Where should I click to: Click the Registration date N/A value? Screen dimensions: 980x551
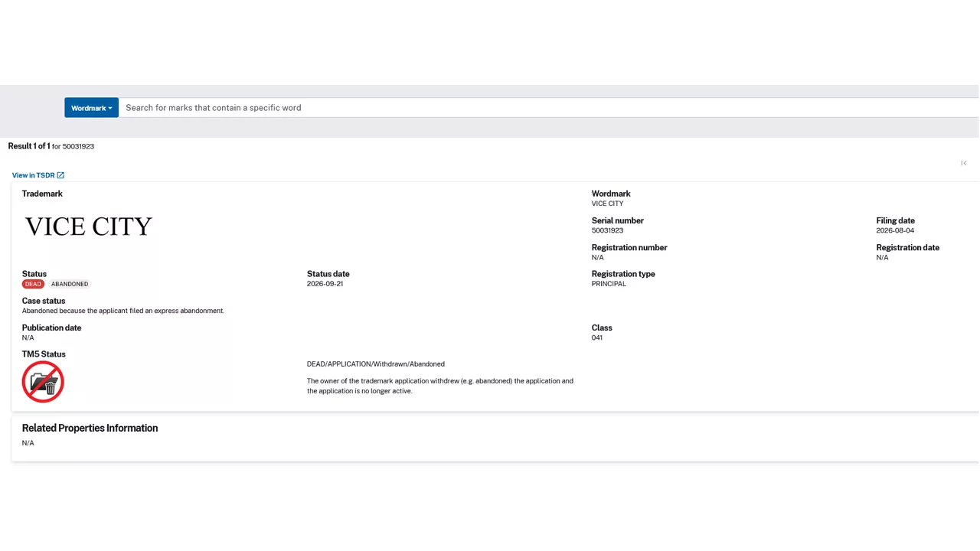(x=882, y=257)
